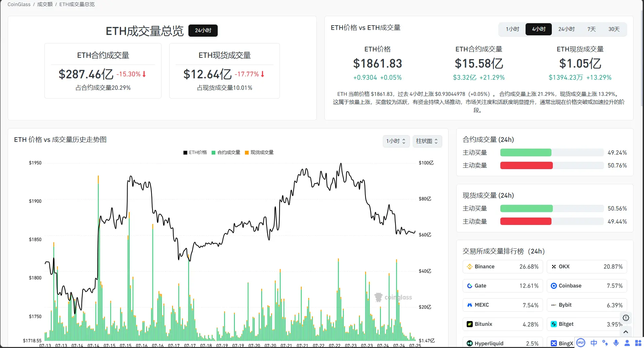Open the Gate exchange ranking card

click(x=503, y=286)
